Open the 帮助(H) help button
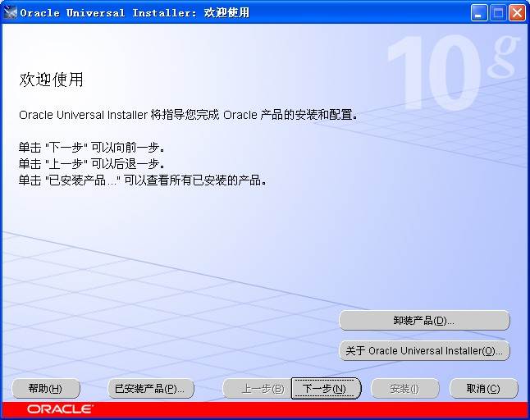This screenshot has height=420, width=530. coord(46,389)
